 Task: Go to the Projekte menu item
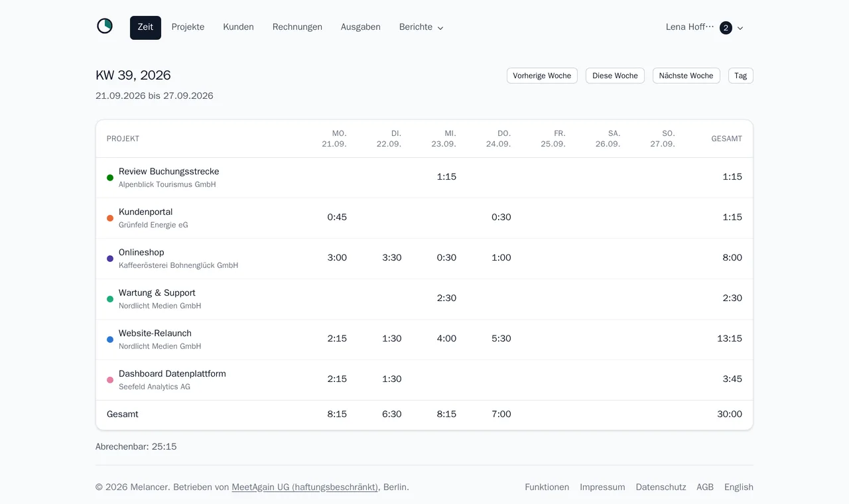point(188,27)
